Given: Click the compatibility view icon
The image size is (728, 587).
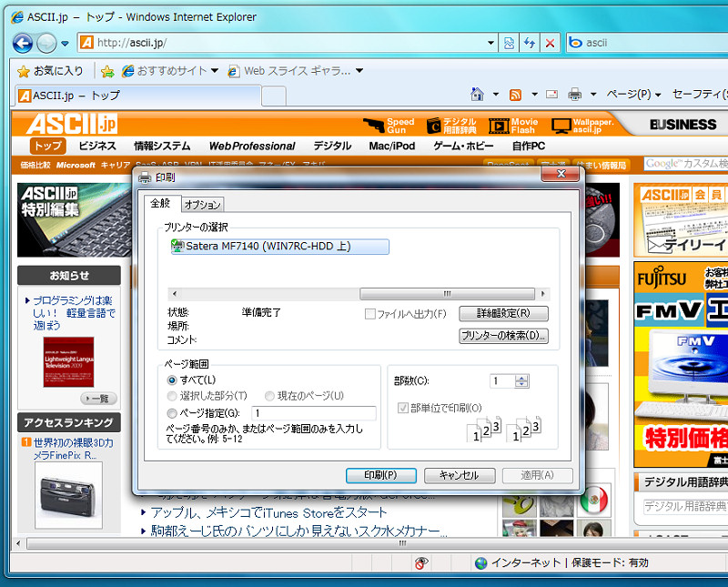Looking at the screenshot, I should 509,43.
